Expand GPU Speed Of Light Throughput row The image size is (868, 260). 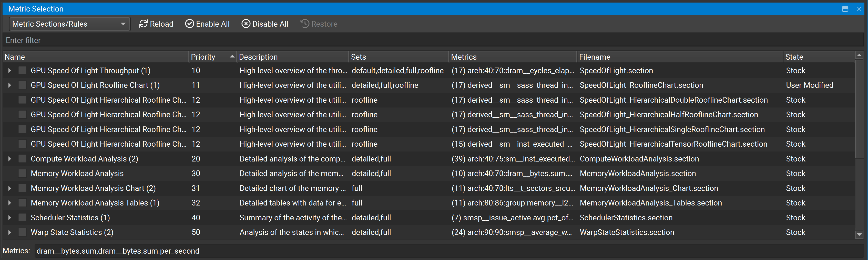pyautogui.click(x=9, y=70)
